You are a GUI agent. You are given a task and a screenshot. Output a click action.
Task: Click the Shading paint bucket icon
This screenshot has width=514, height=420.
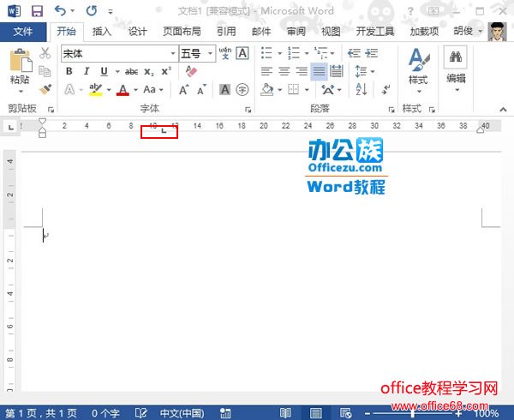point(267,89)
